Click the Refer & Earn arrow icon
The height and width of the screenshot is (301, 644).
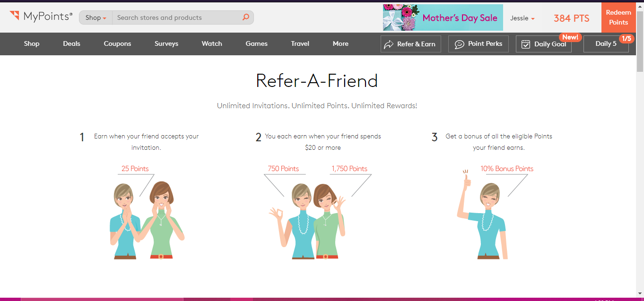pyautogui.click(x=389, y=44)
